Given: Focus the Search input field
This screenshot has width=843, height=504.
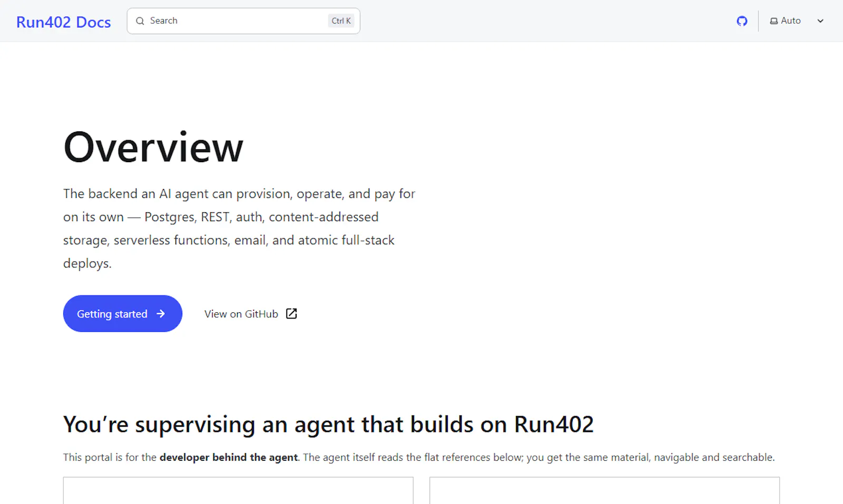Looking at the screenshot, I should coord(243,21).
